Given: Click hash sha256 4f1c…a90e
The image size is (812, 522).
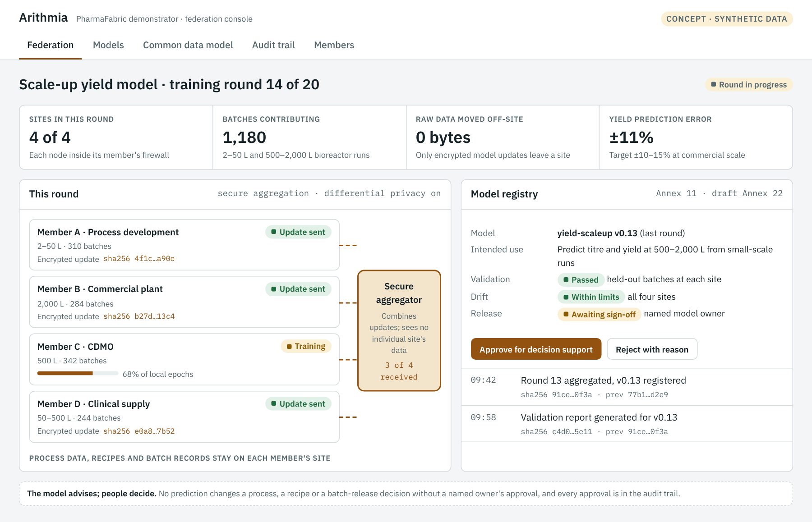Looking at the screenshot, I should (x=139, y=259).
